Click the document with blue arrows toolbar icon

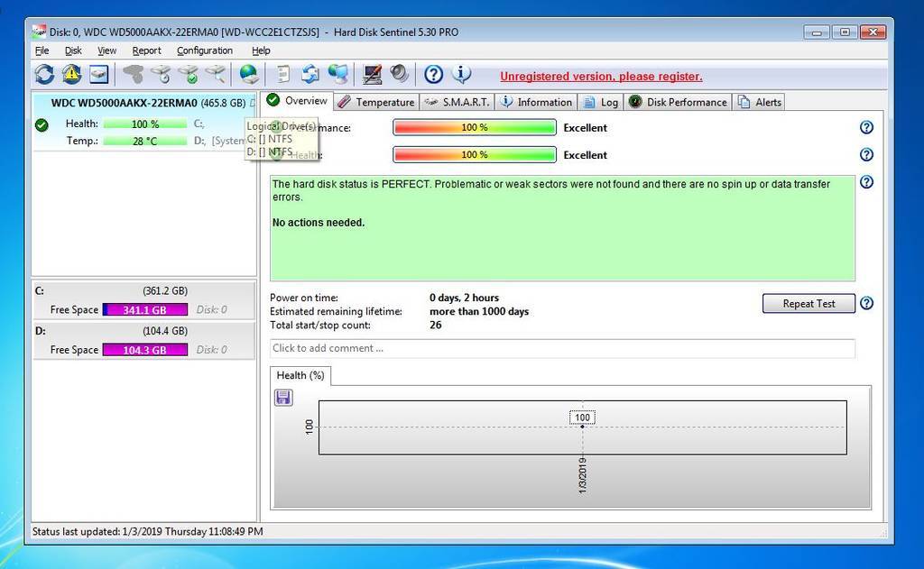[x=310, y=74]
